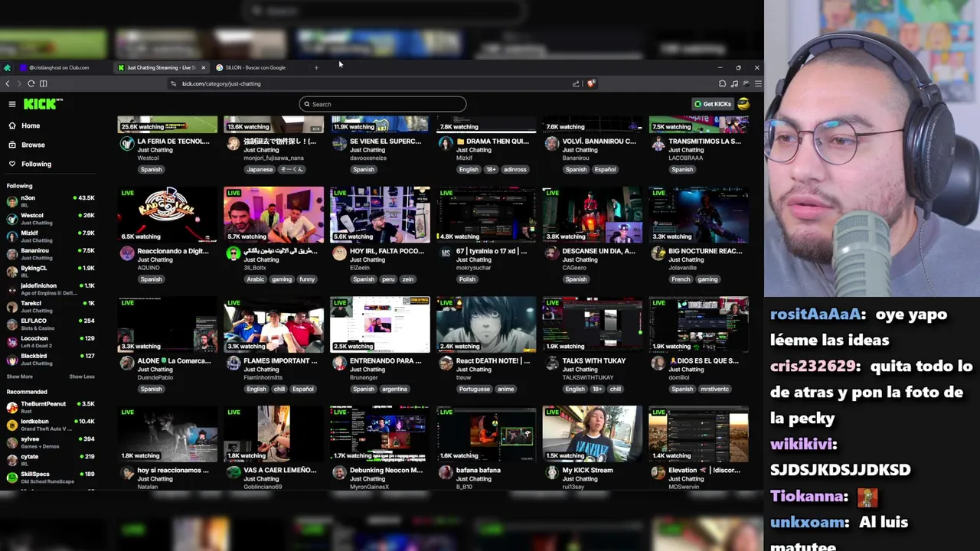
Task: Open the sunglasses emoji profile avatar
Action: click(x=743, y=104)
